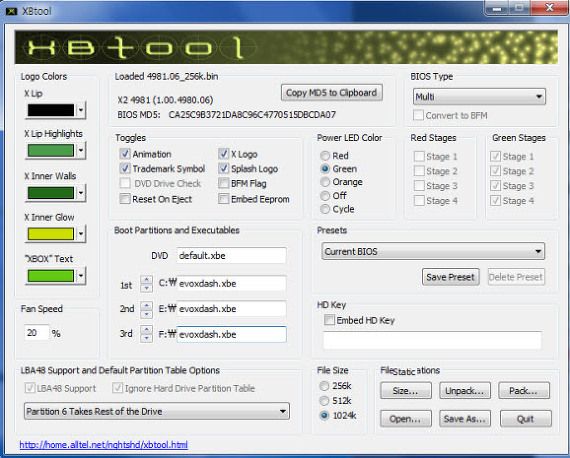Select Cycle power LED option
This screenshot has width=570, height=458.
click(x=325, y=209)
